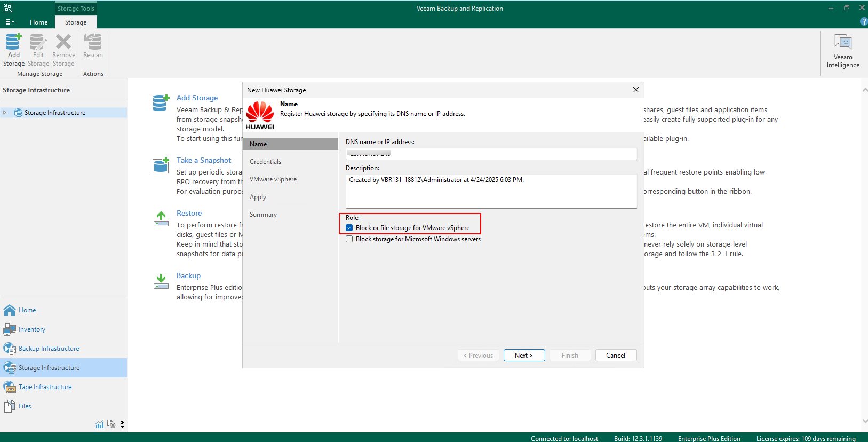The height and width of the screenshot is (442, 868).
Task: Click the Take a Snapshot icon
Action: (x=161, y=165)
